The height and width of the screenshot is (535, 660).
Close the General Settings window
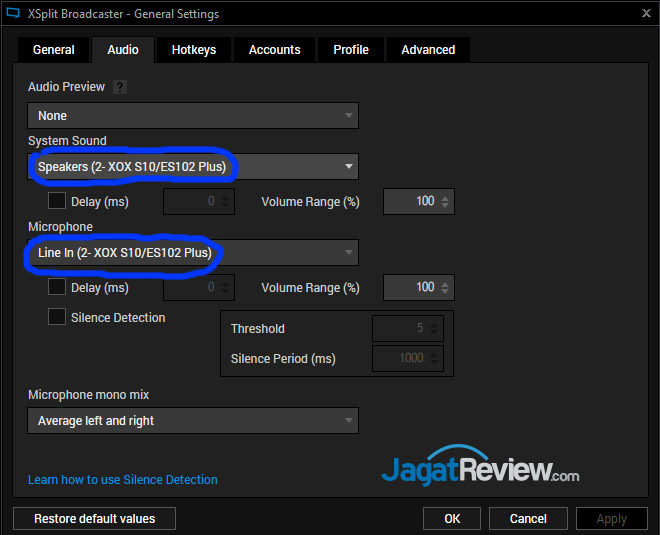coord(643,14)
